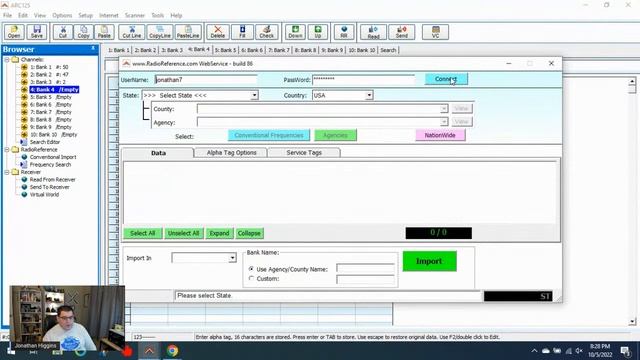Click the ARC125 taskbar icon

tap(149, 351)
